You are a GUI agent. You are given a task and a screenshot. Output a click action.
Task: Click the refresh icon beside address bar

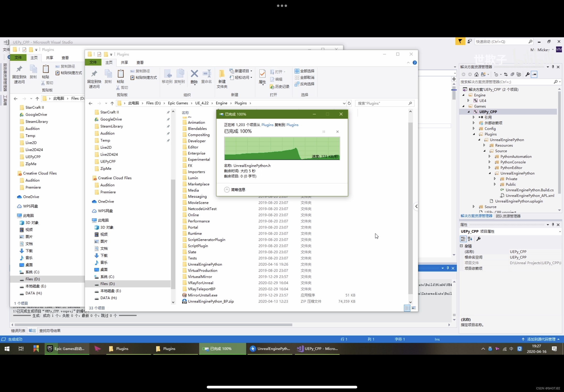click(x=349, y=103)
